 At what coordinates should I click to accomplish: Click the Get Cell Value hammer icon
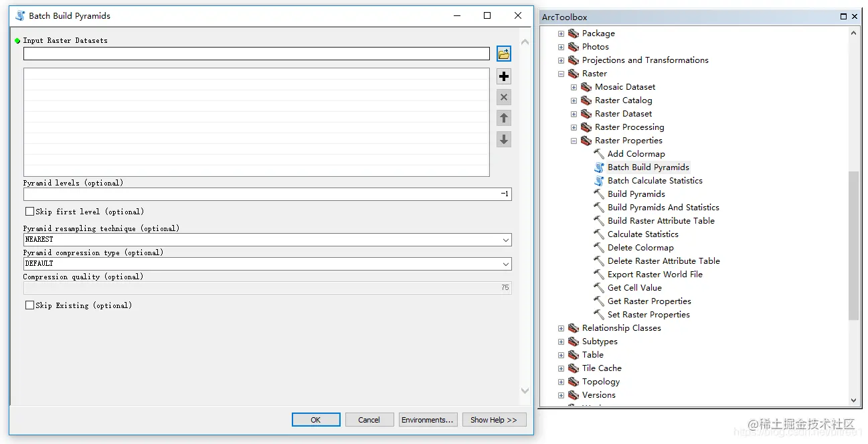599,288
